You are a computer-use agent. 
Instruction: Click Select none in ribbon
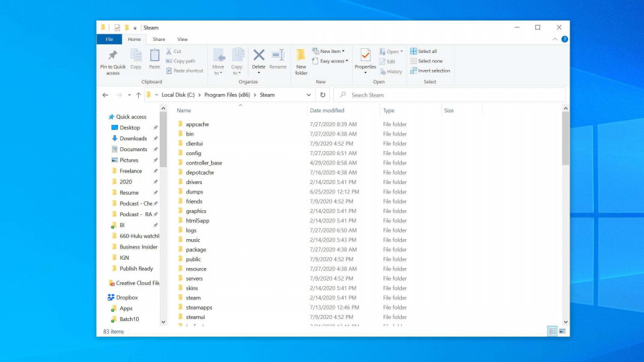point(427,61)
